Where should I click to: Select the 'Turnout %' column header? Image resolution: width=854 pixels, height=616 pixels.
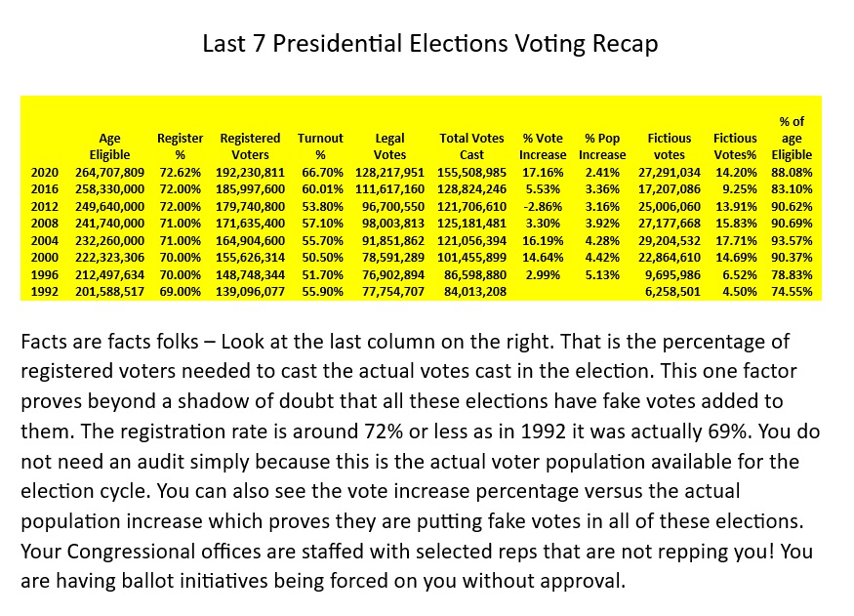[320, 146]
